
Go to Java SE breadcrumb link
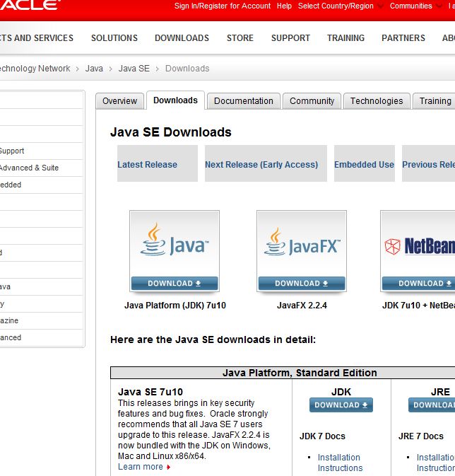pos(134,69)
